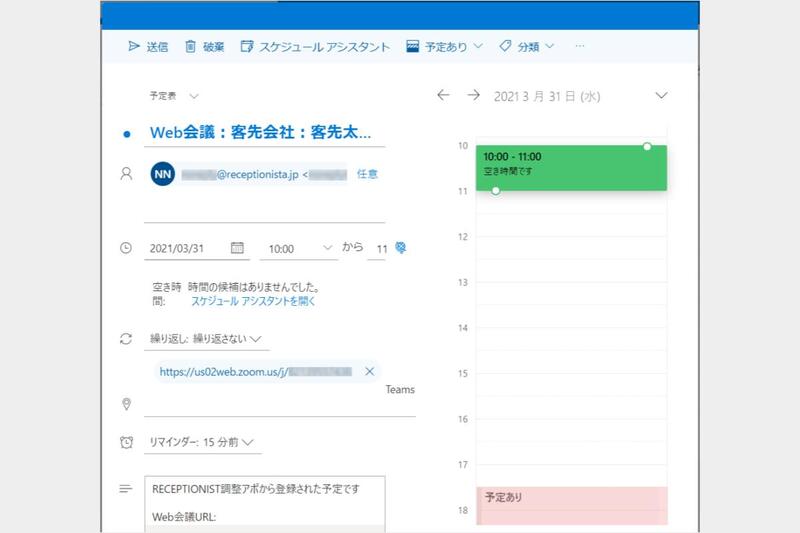800x533 pixels.
Task: Click the body text area with RECEPTIONIST
Action: point(264,503)
